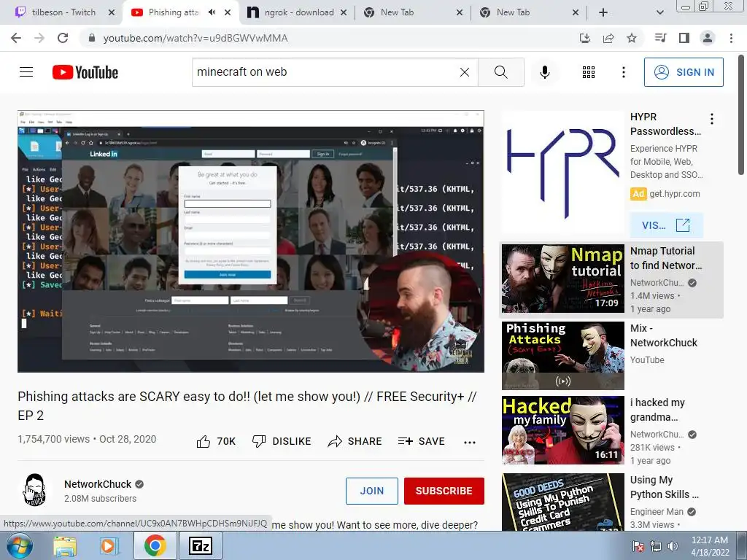Open the Mix - NetworkChuck thumbnail
Viewport: 747px width, 560px height.
pos(562,356)
